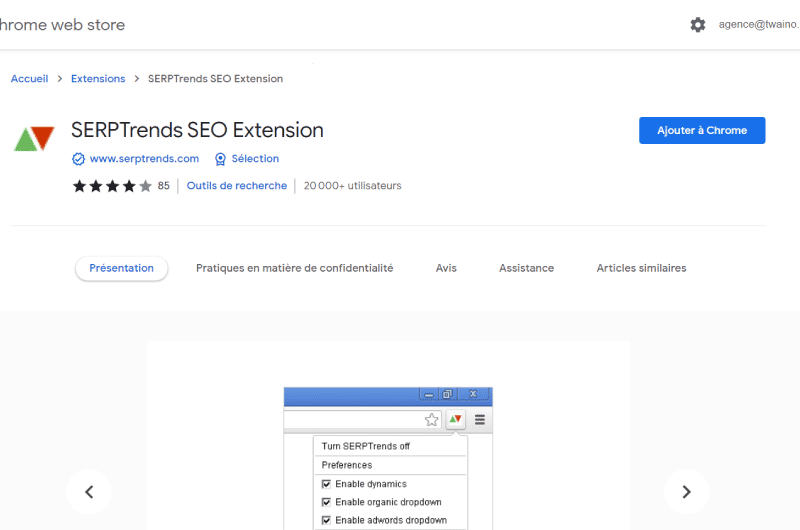
Task: Click the Sélection award ribbon icon
Action: [x=220, y=159]
